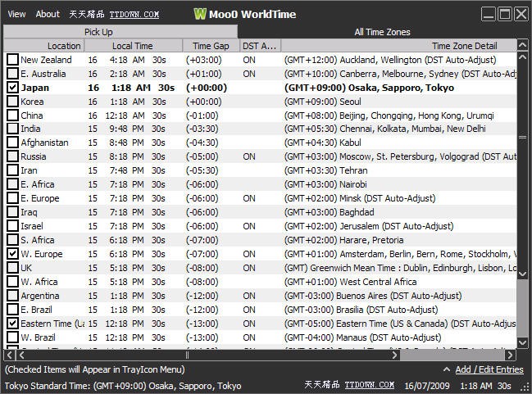Image resolution: width=532 pixels, height=394 pixels.
Task: Open the TTDOWN.COM link in the status bar
Action: [370, 385]
